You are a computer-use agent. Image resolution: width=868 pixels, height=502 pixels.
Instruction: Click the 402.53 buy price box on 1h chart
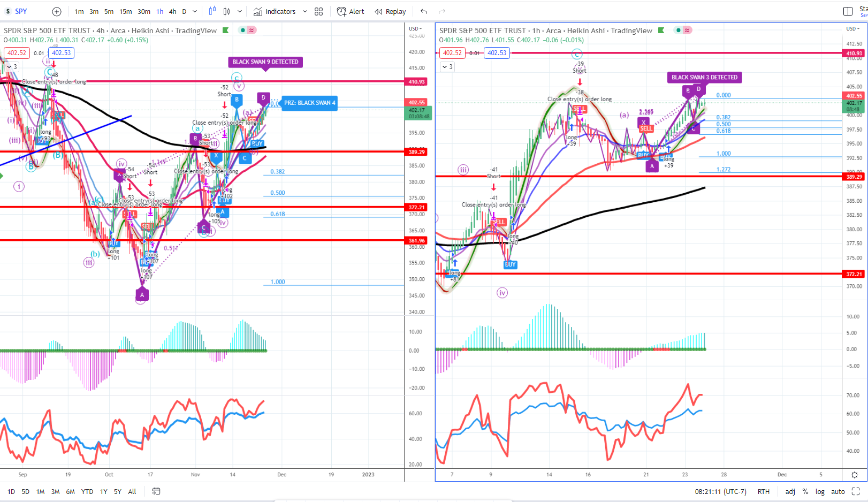tap(497, 53)
